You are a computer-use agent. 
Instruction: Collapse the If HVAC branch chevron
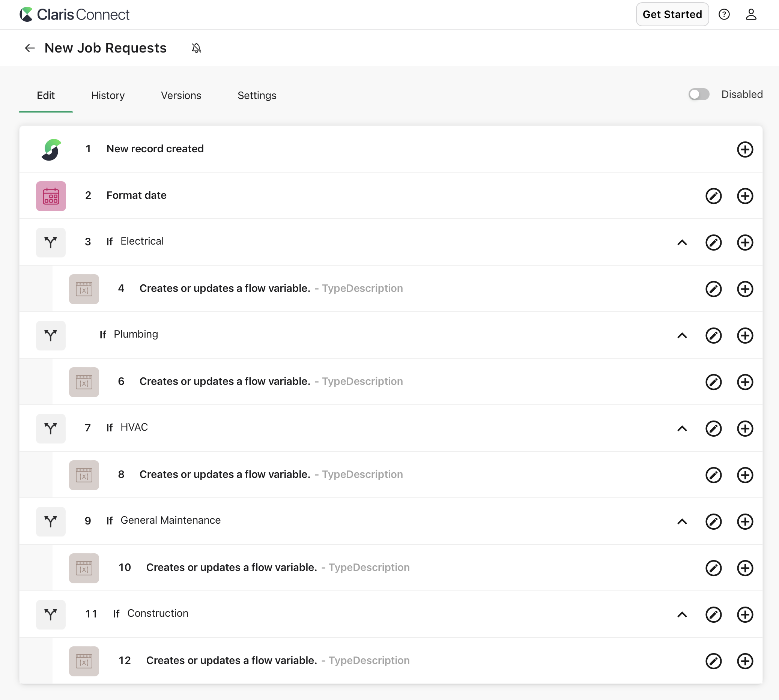coord(682,428)
